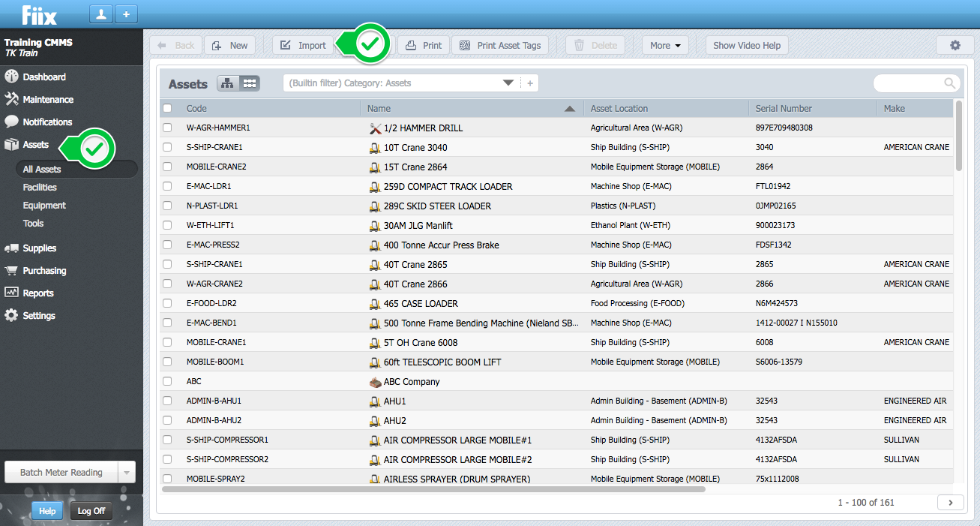Click the New button

coord(229,45)
